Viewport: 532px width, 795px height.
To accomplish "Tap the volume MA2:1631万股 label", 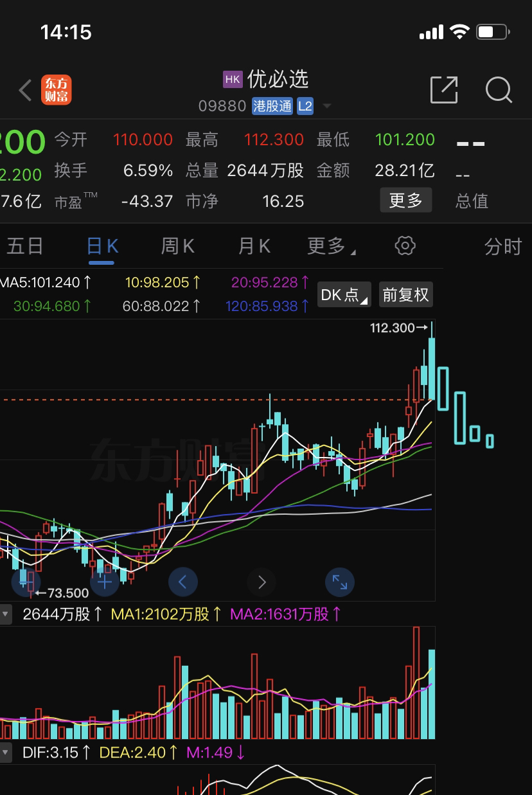I will click(x=286, y=614).
